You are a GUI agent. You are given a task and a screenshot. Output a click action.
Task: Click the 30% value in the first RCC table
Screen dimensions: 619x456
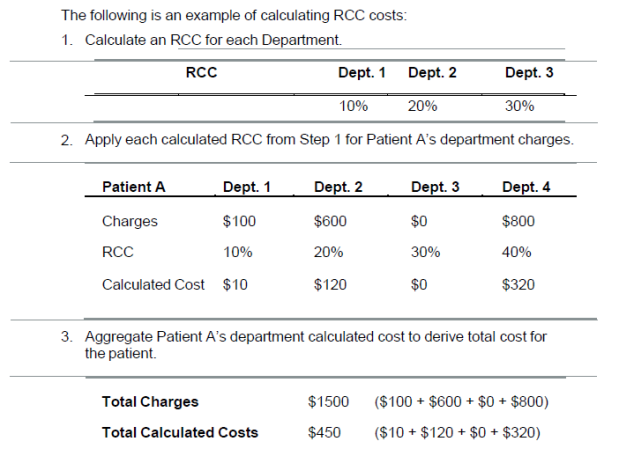519,105
